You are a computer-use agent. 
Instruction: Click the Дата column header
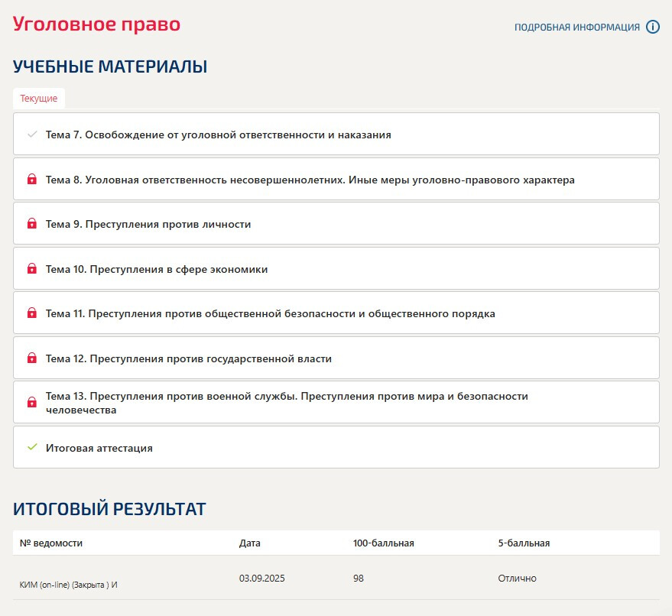click(249, 543)
